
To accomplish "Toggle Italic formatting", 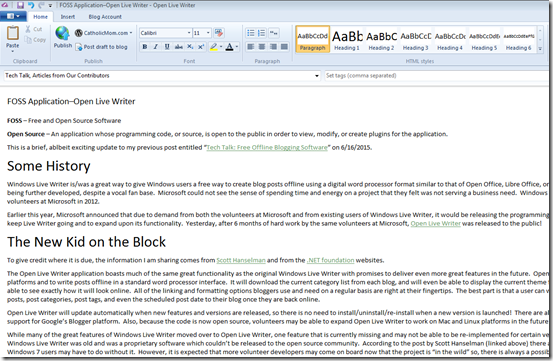I will coord(156,47).
